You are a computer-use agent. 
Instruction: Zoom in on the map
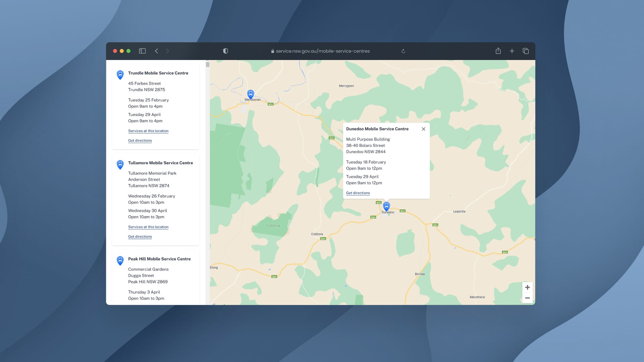(527, 287)
